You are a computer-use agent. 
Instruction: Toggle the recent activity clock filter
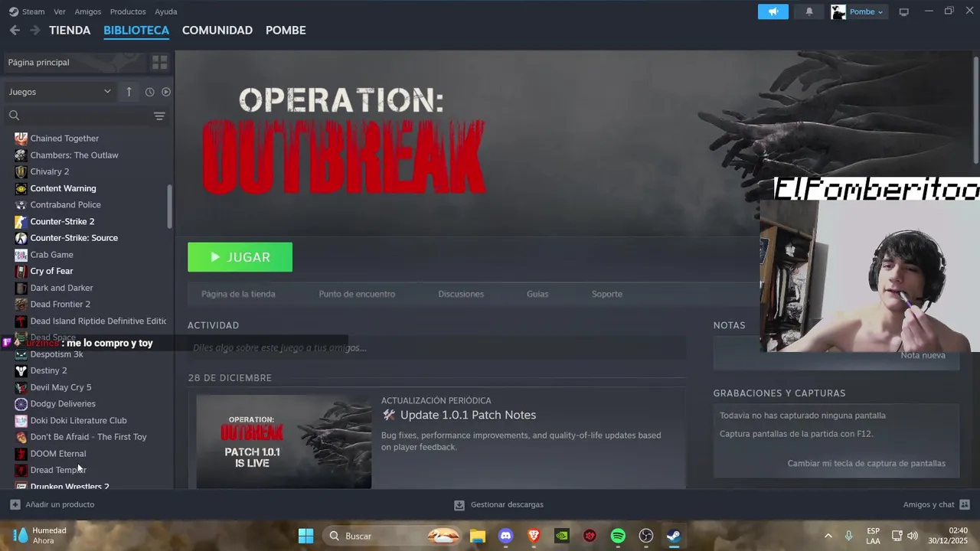click(x=149, y=92)
